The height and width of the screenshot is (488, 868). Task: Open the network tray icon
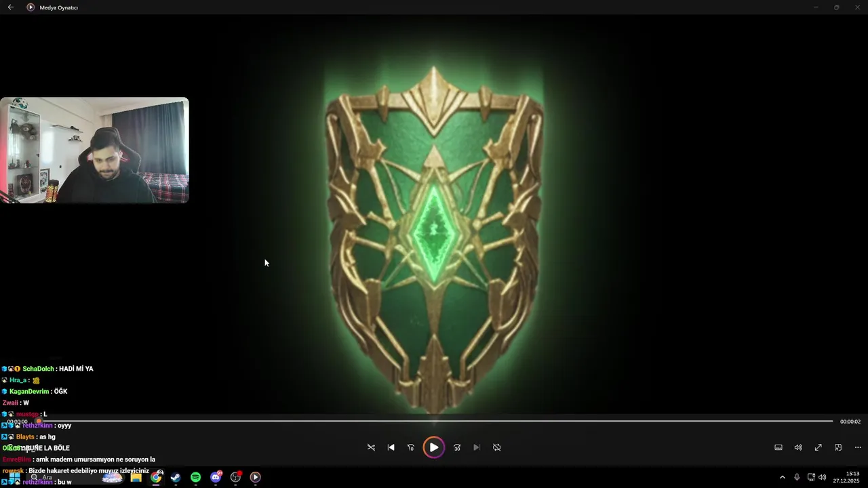(x=811, y=477)
